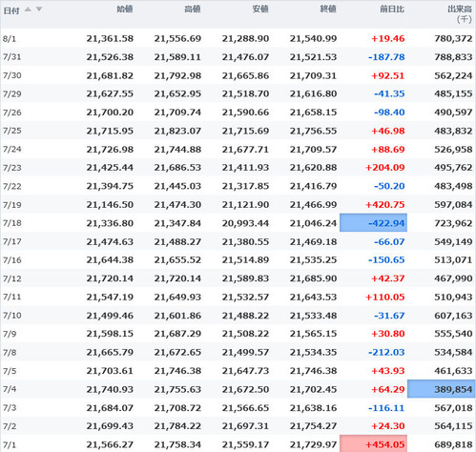This screenshot has width=476, height=452.
Task: Click the 7/16 date cell
Action: click(12, 260)
